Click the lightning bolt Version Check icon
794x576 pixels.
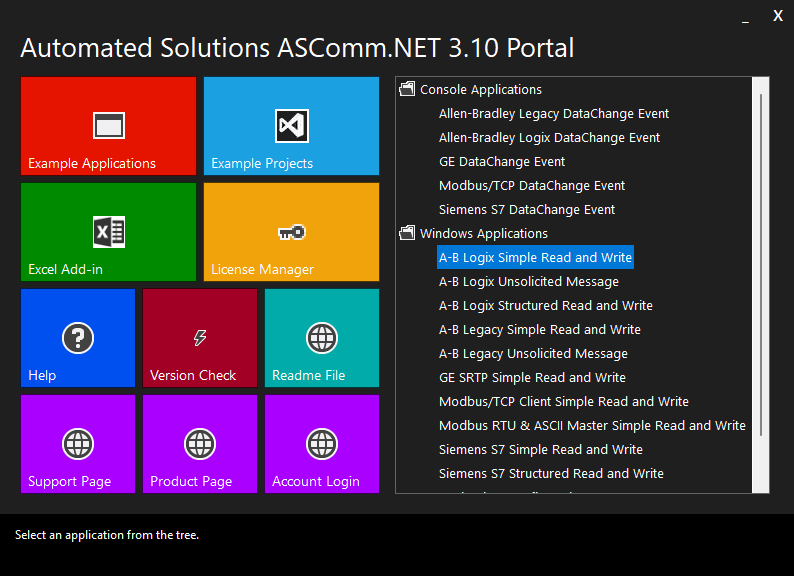[200, 337]
